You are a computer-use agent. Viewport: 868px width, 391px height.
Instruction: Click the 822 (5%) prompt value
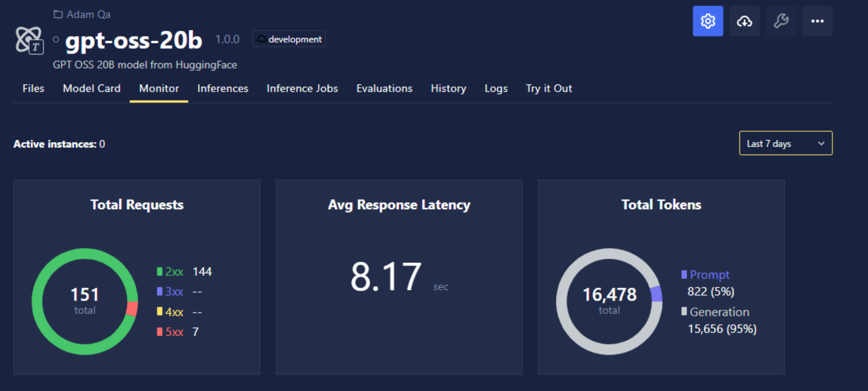tap(711, 292)
